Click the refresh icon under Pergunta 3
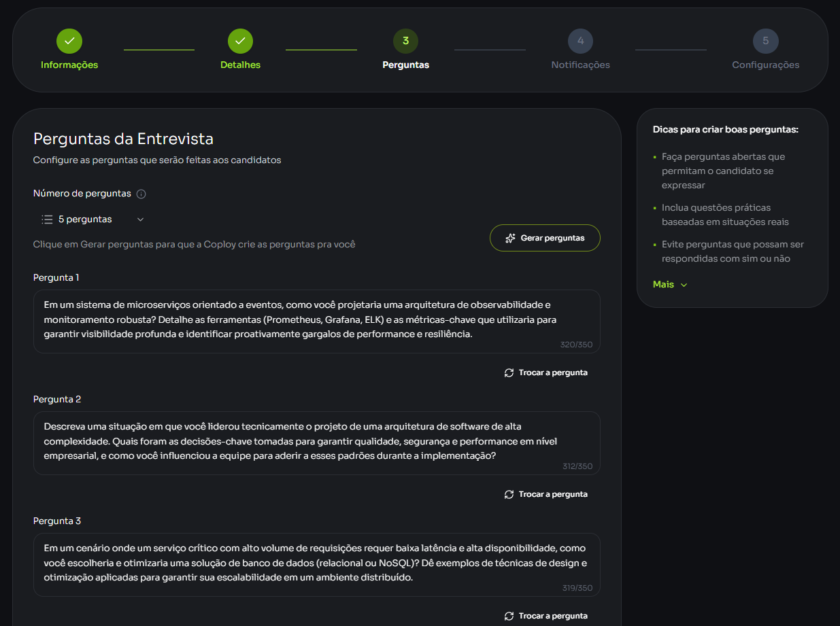 pyautogui.click(x=508, y=615)
